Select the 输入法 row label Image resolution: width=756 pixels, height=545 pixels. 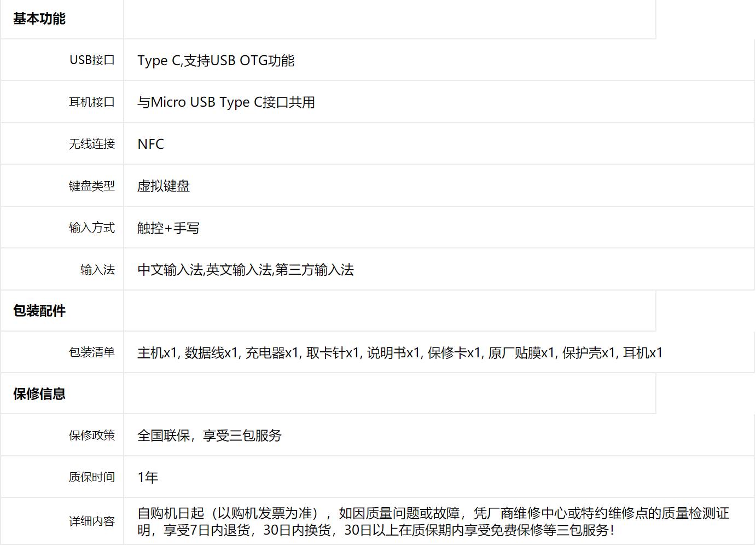tap(98, 269)
